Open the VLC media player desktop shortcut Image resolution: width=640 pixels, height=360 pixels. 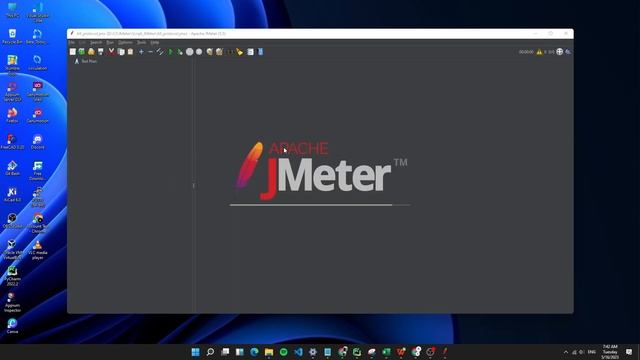coord(38,249)
